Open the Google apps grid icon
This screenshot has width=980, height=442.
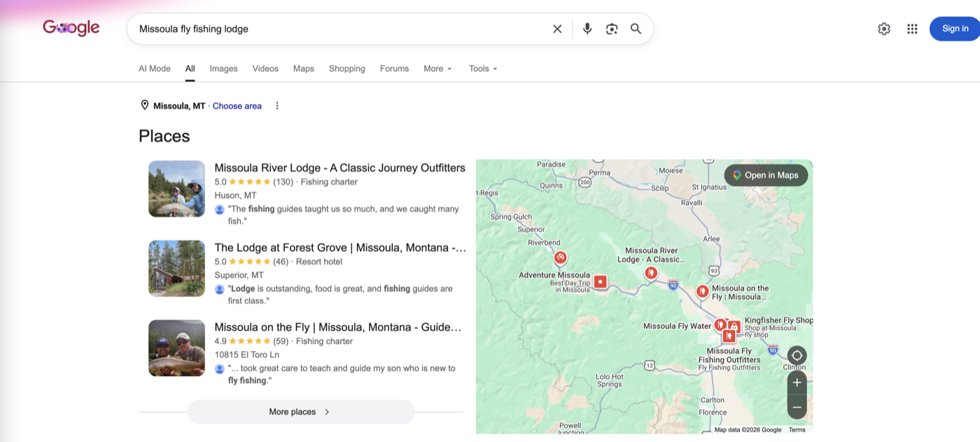coord(912,29)
